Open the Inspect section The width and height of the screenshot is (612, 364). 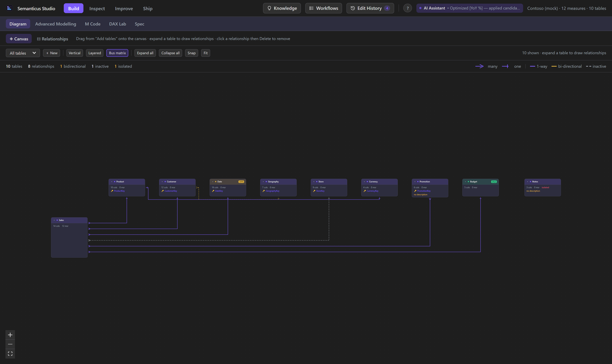coord(97,8)
